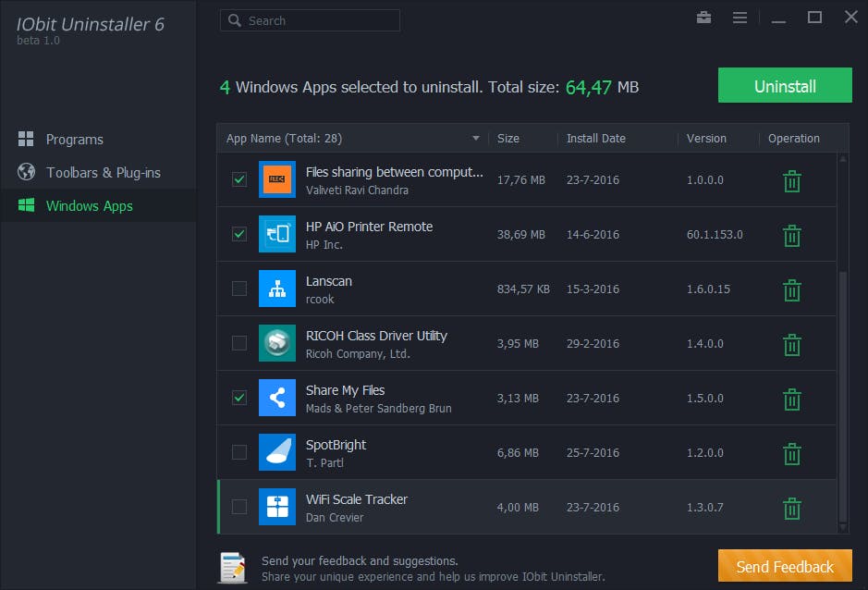The height and width of the screenshot is (590, 868).
Task: Sort list by Install Date column header
Action: click(x=595, y=139)
